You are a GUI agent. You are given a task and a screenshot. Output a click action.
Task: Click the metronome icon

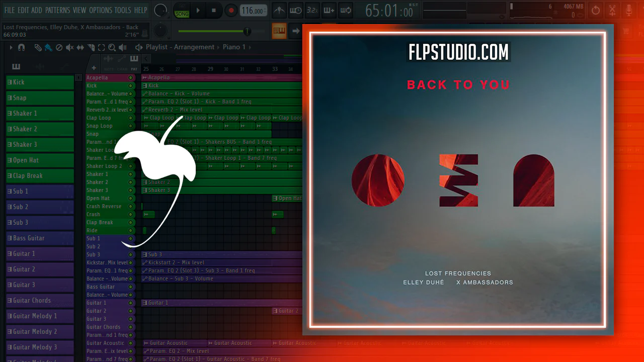tap(280, 10)
